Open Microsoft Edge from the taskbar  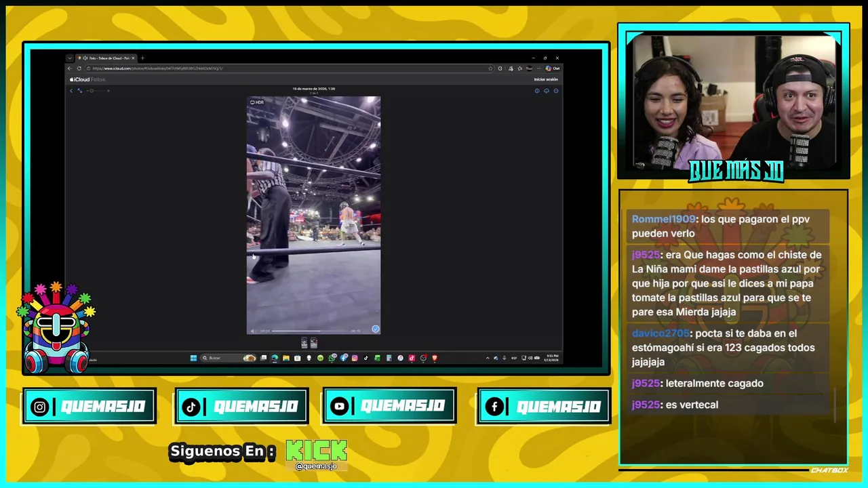click(275, 358)
